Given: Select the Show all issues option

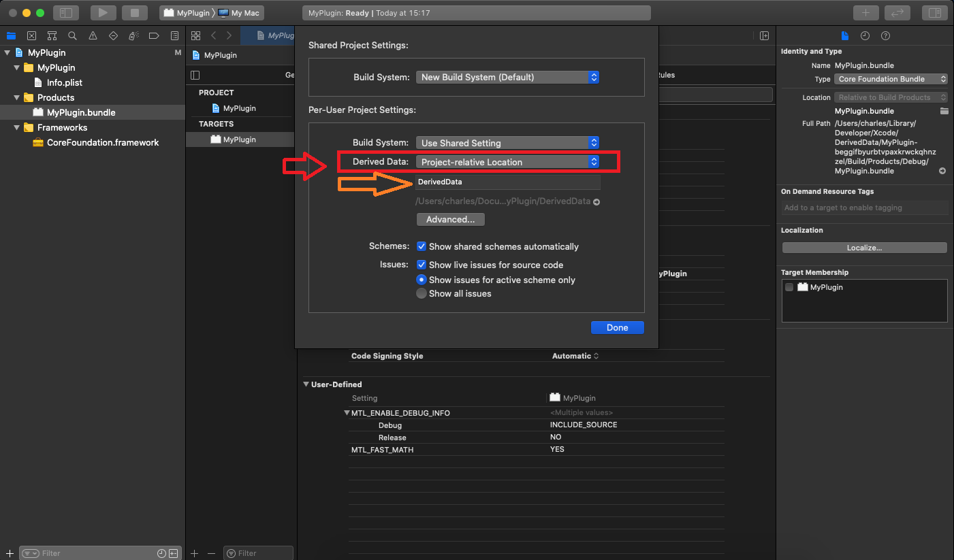Looking at the screenshot, I should click(422, 293).
